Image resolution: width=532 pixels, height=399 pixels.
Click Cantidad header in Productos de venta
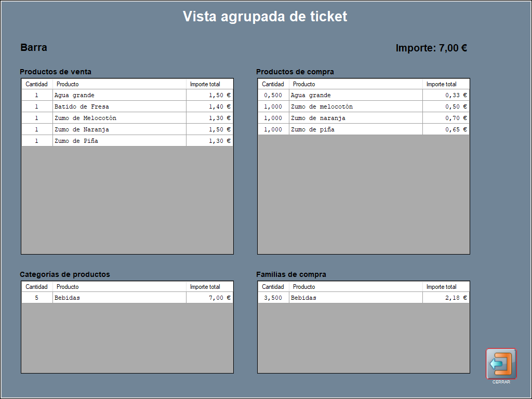point(37,84)
